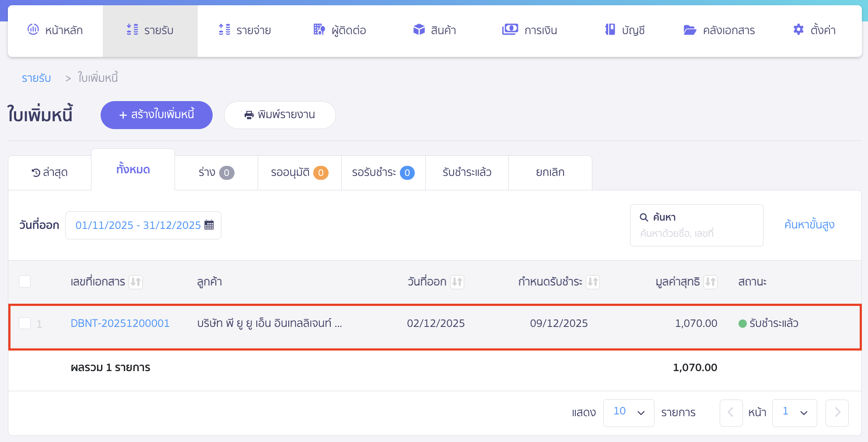
Task: Open the คลังเอกสาร document archive icon
Action: (x=689, y=30)
